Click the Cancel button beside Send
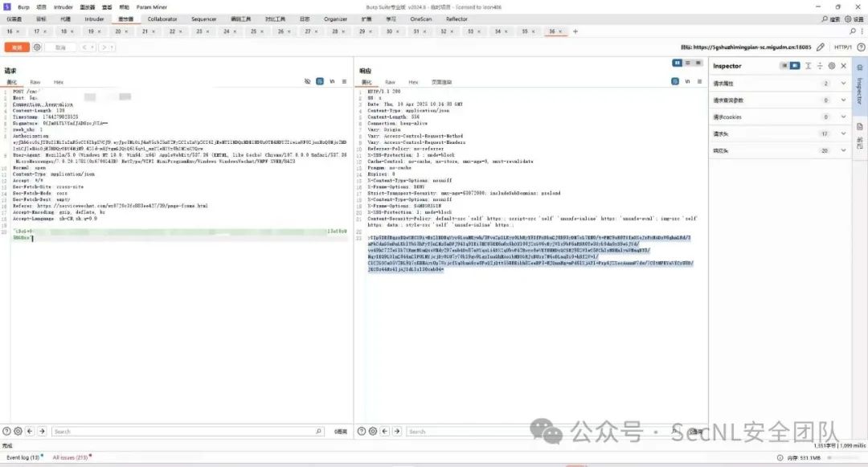The image size is (868, 467). coord(60,47)
